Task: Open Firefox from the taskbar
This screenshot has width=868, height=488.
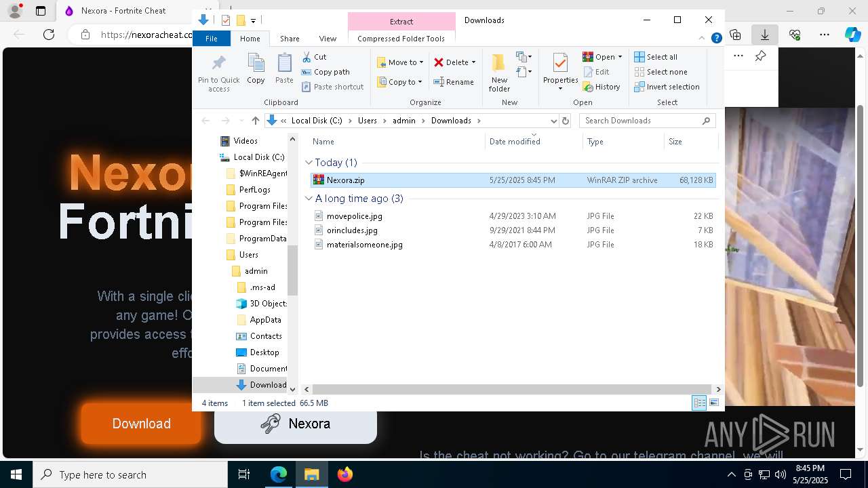Action: 344,474
